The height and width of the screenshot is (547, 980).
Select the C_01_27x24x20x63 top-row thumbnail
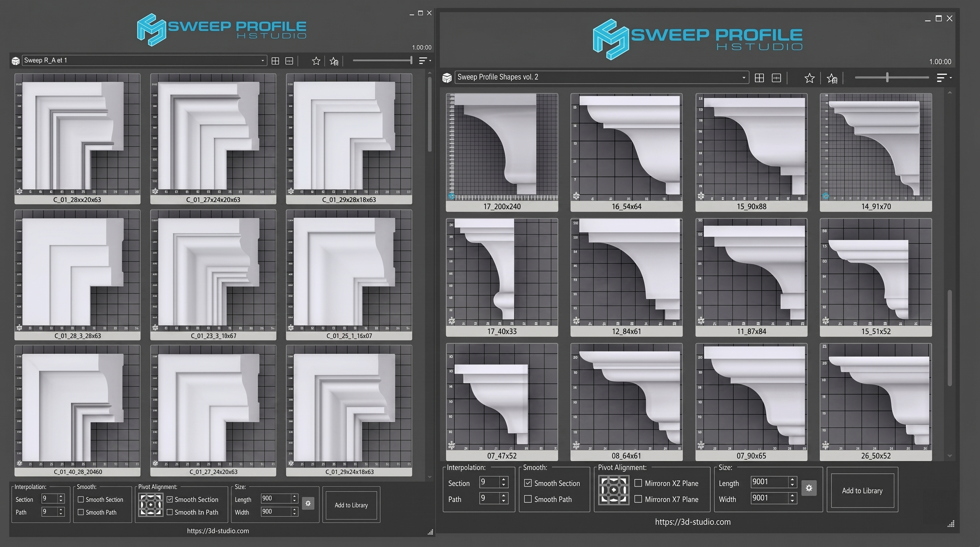point(213,139)
